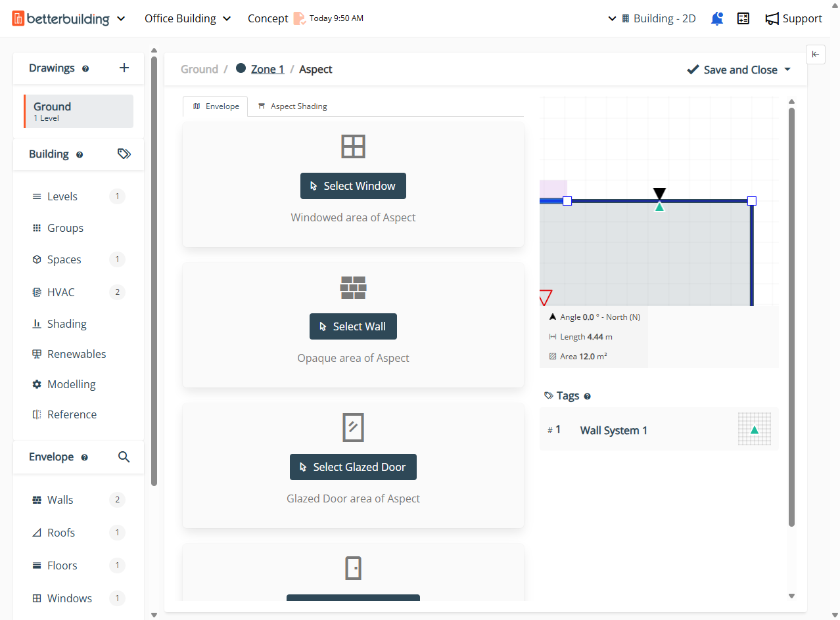The image size is (840, 620).
Task: Click the top-right corner handle of wall
Action: pos(752,201)
